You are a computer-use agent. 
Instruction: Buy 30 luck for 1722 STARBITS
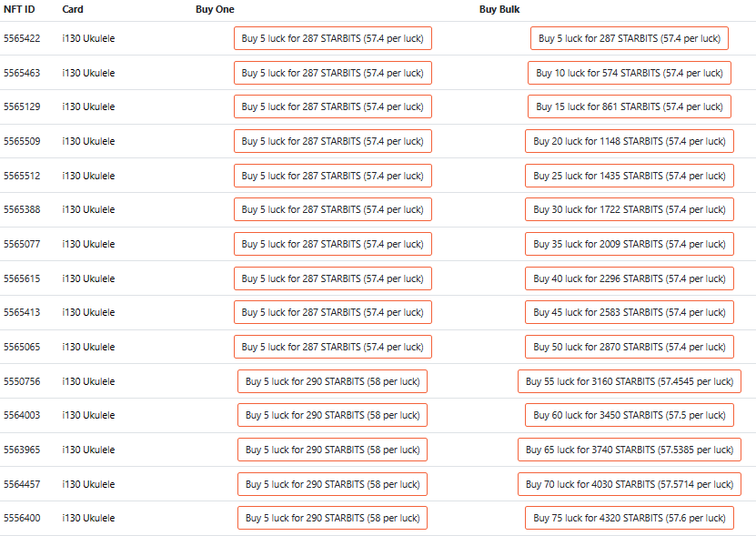[x=629, y=209]
